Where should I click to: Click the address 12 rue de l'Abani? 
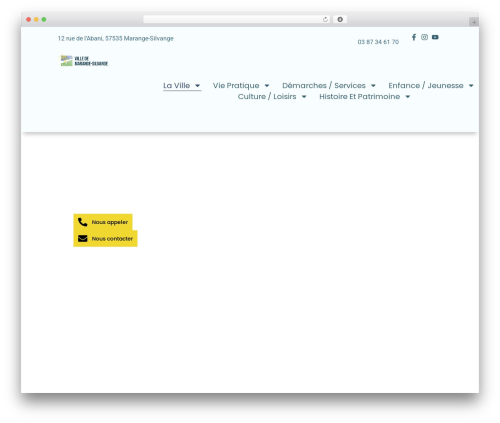(x=116, y=38)
